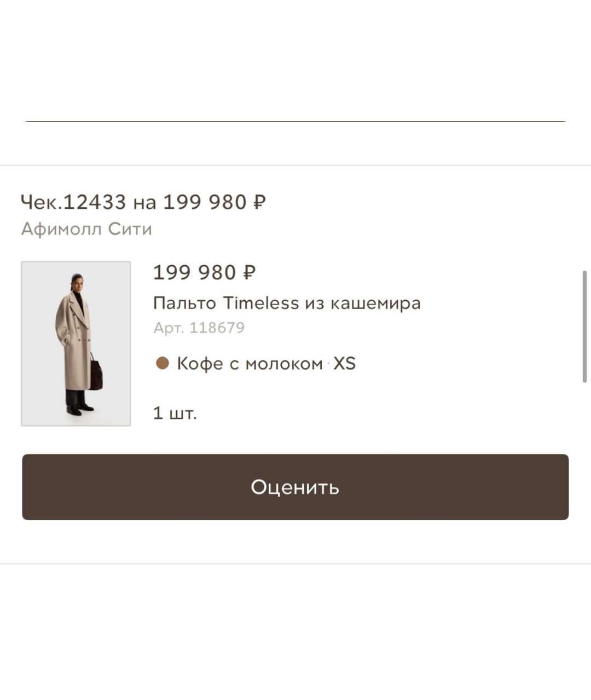Select the receipt number "Чек.12433"
The image size is (591, 700).
click(73, 202)
